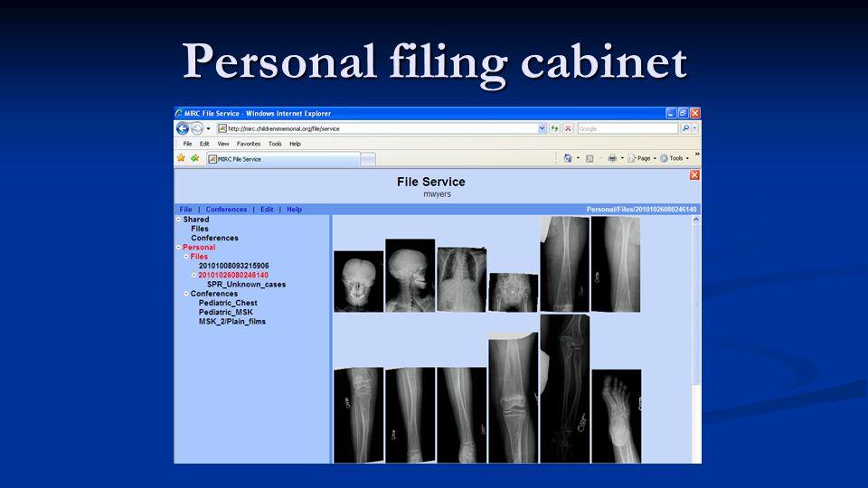The height and width of the screenshot is (488, 868).
Task: Open the recent pages dropdown arrow
Action: 209,128
